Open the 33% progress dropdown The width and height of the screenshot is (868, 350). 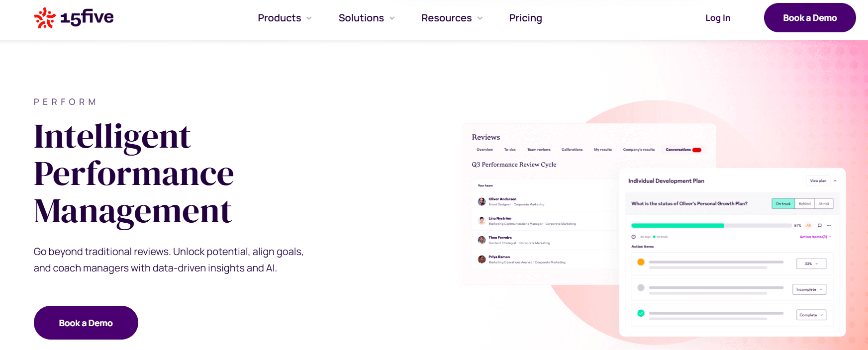point(811,264)
